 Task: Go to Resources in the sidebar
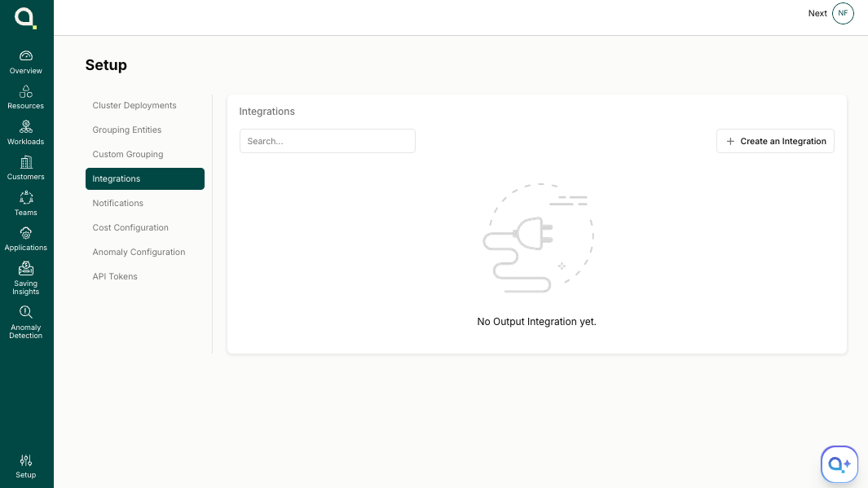(x=26, y=98)
